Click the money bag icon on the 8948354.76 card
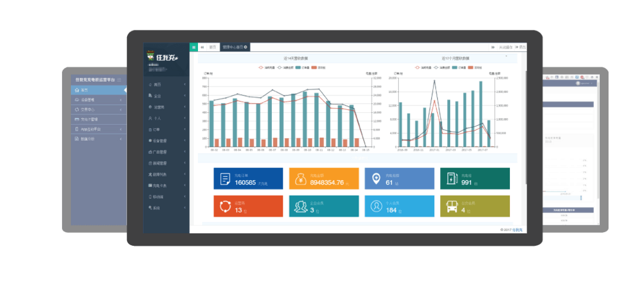Screen dimensions: 644x306 (301, 179)
